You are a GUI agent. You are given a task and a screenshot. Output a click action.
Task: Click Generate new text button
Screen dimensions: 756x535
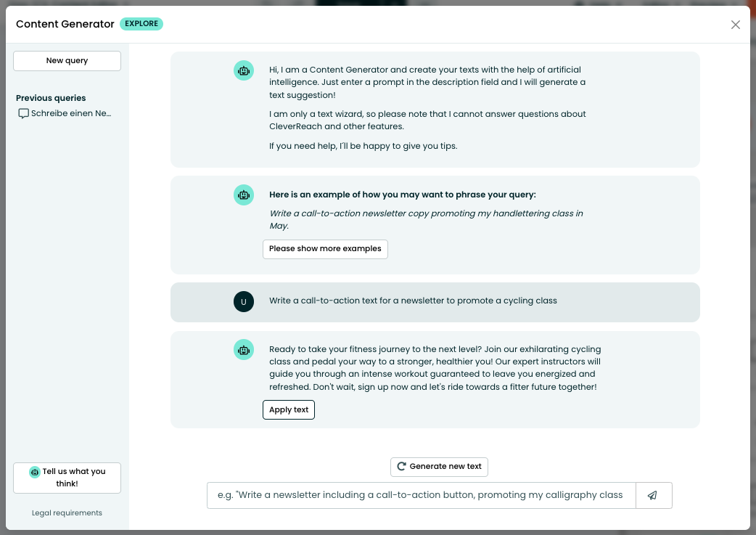pyautogui.click(x=439, y=467)
